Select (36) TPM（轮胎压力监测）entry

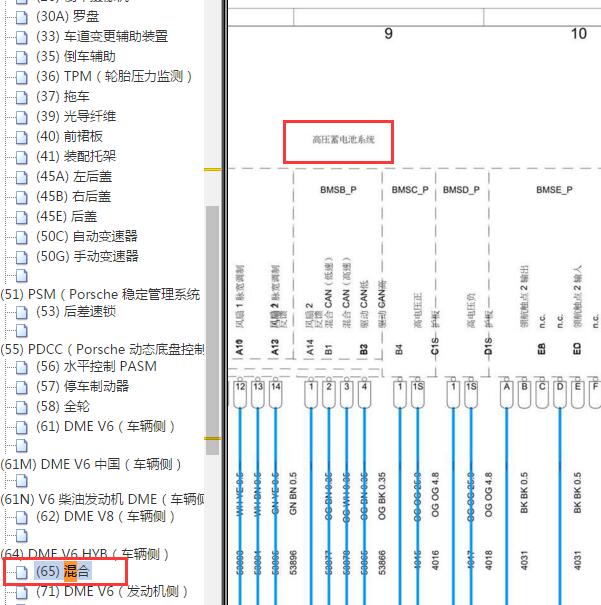(x=114, y=76)
